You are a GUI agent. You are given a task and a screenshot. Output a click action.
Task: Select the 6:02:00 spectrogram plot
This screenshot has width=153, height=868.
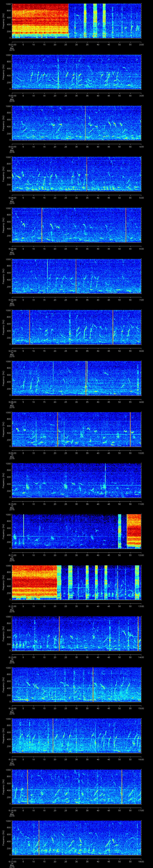(x=76, y=72)
